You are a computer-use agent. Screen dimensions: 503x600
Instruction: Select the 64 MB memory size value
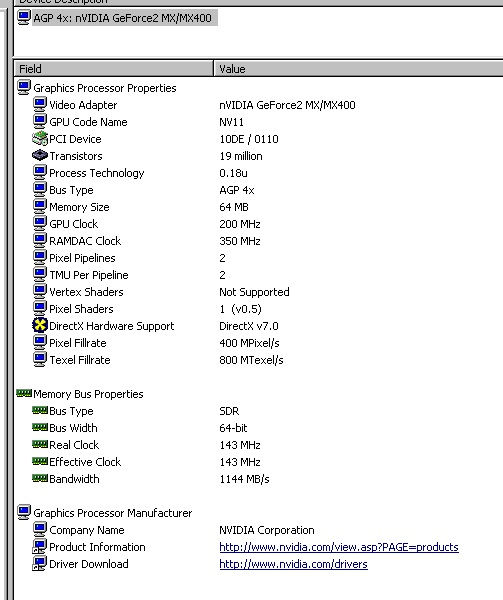click(234, 207)
